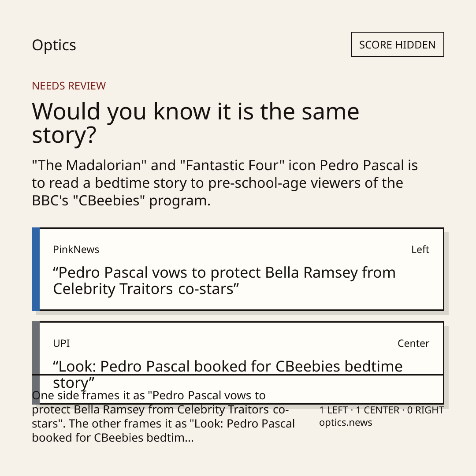Open the PinkNews story card
This screenshot has width=476, height=476.
pos(238,269)
